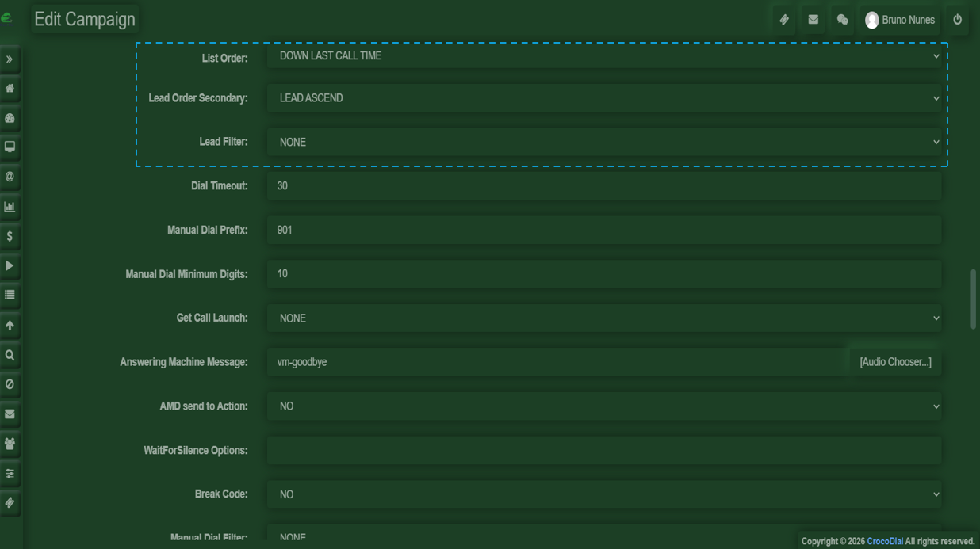Viewport: 980px width, 549px height.
Task: Click the Audio Chooser button
Action: click(895, 362)
